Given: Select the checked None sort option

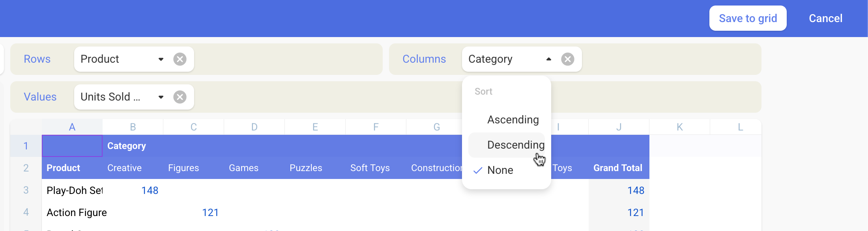Looking at the screenshot, I should 507,170.
